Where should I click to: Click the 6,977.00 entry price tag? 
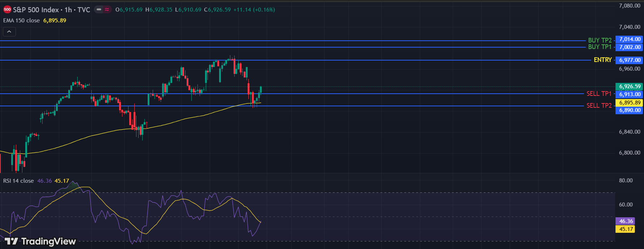click(x=630, y=60)
